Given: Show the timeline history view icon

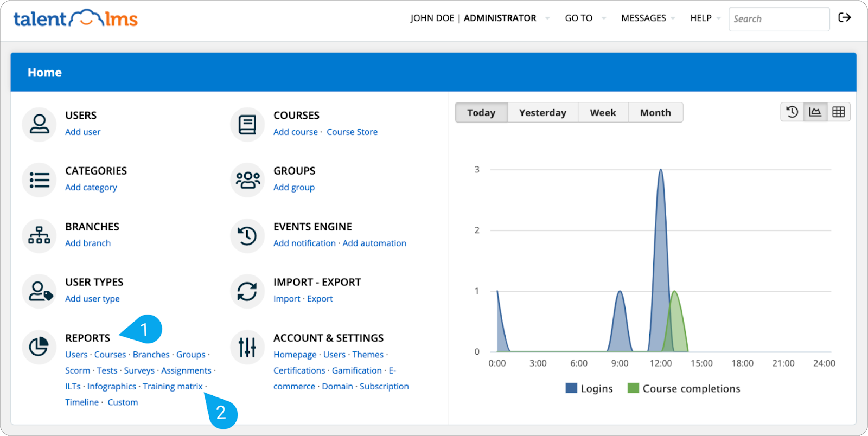Looking at the screenshot, I should (792, 112).
